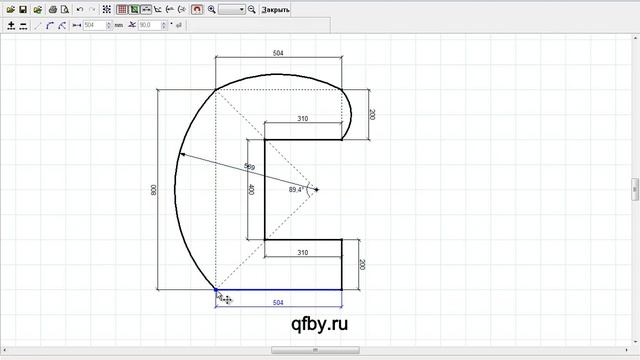640x360 pixels.
Task: Click the top 504 dimension label
Action: tap(278, 53)
